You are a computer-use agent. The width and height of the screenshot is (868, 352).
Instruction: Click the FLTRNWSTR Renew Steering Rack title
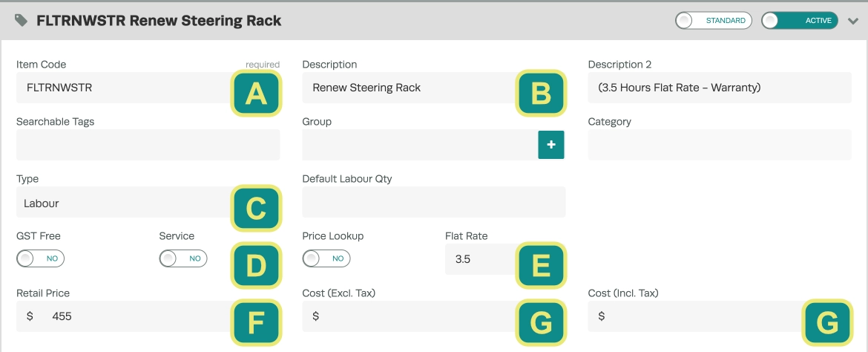point(159,21)
